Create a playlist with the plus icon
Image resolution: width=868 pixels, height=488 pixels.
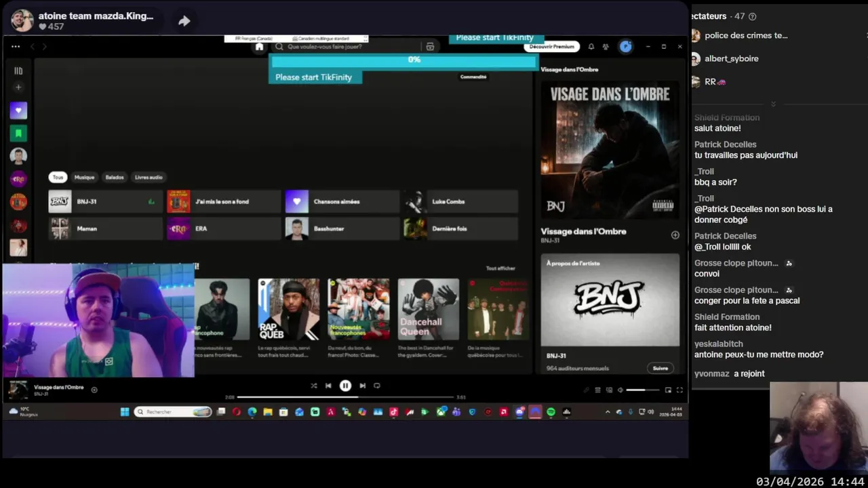click(18, 87)
